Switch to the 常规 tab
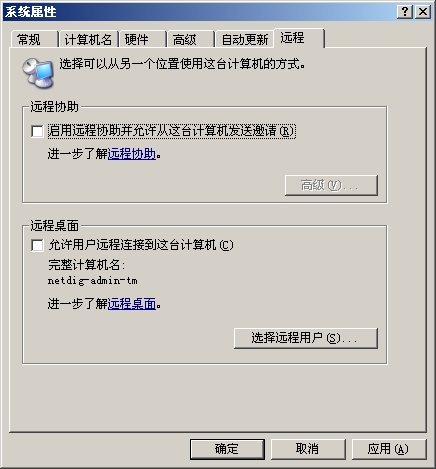The width and height of the screenshot is (436, 469). coord(34,39)
